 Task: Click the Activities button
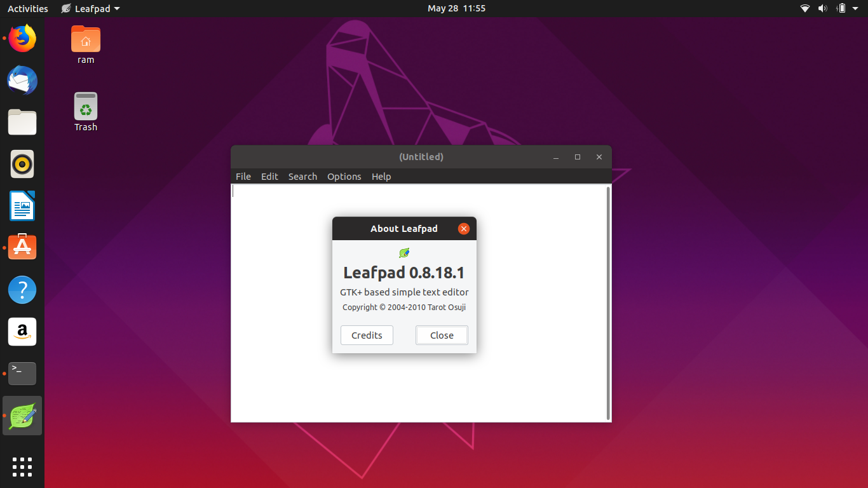click(x=28, y=8)
